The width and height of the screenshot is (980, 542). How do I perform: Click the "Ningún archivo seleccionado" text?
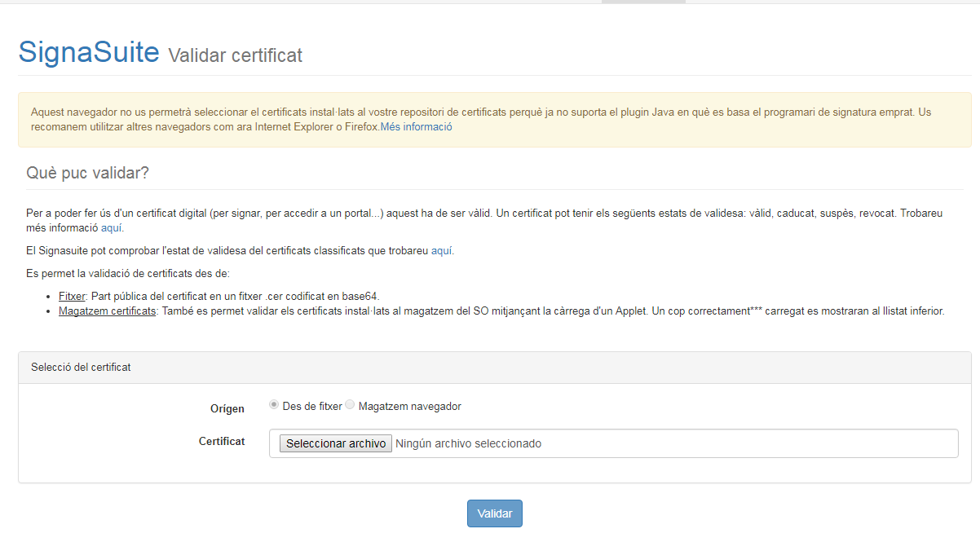pyautogui.click(x=468, y=443)
